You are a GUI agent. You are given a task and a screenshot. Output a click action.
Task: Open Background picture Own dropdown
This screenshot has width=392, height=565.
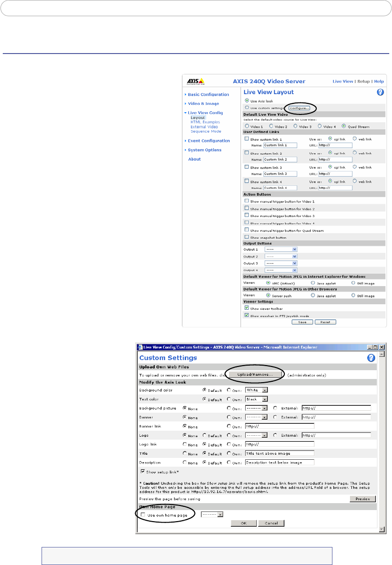257,408
